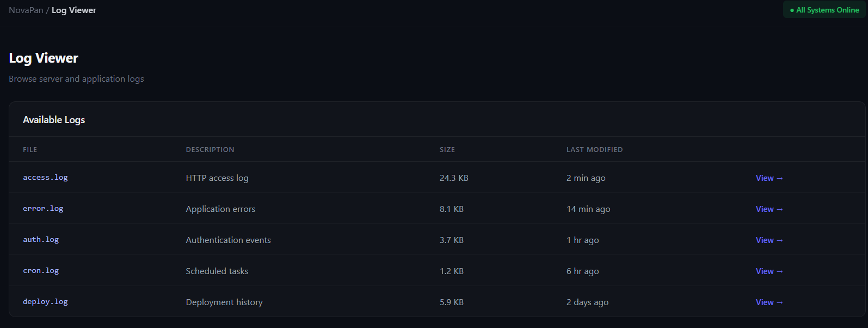This screenshot has width=868, height=328.
Task: Open the access.log View link
Action: click(x=768, y=178)
